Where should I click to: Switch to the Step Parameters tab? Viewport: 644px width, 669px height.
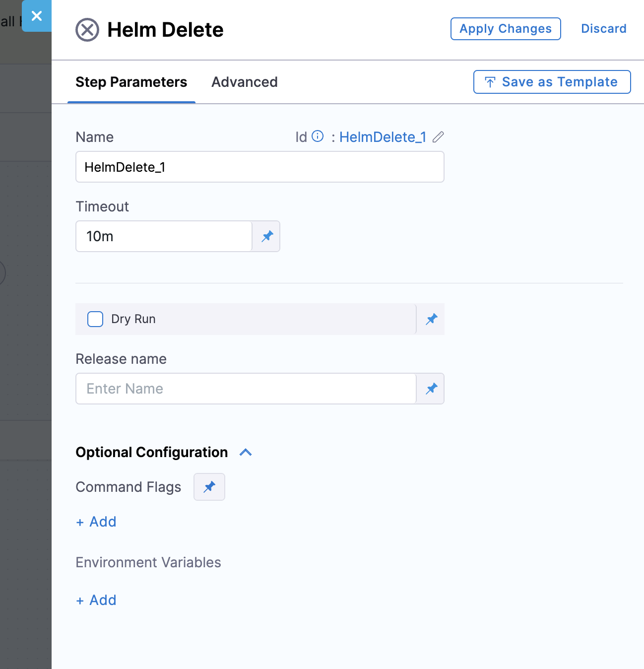click(x=131, y=82)
